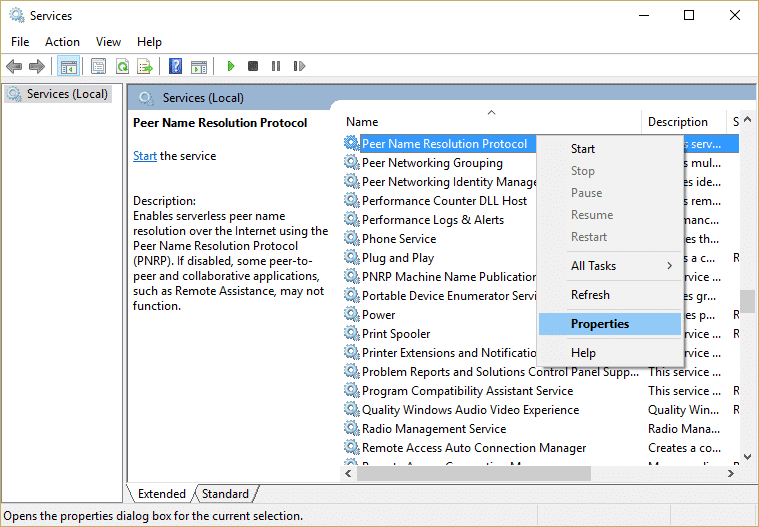Click Show/Hide Action Pane toolbar icon

(198, 66)
